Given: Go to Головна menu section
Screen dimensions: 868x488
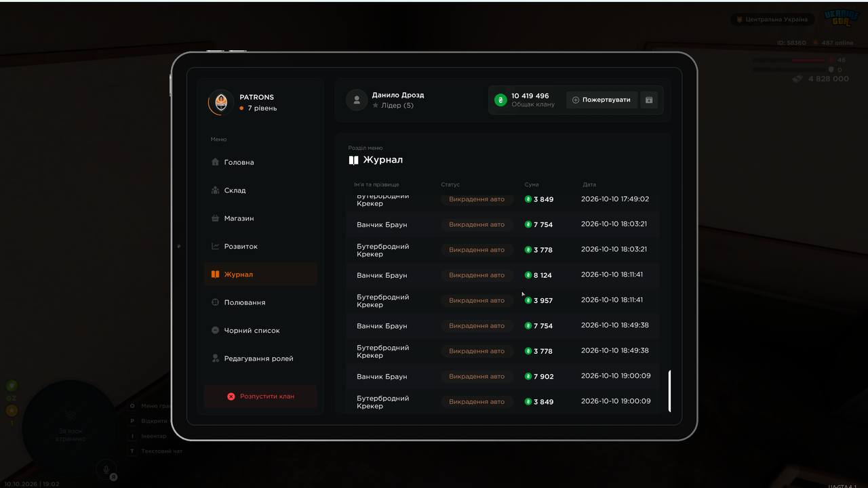Looking at the screenshot, I should (x=260, y=163).
